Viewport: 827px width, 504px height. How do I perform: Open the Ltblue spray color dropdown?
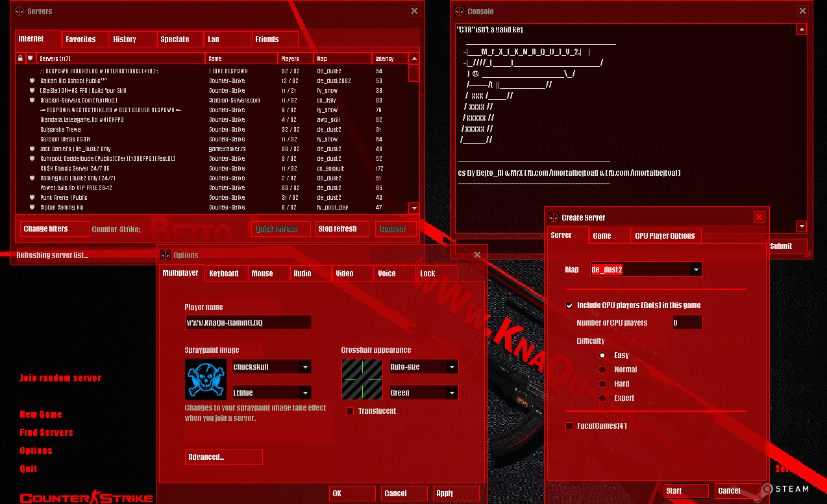coord(272,392)
